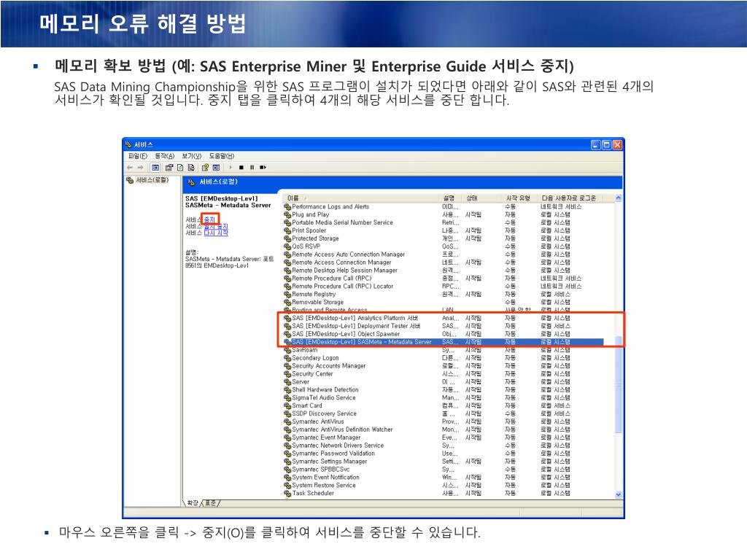
Task: Select SAS [EMDesktop-Lev1] SASMeta - Metadata Server row
Action: coord(443,342)
